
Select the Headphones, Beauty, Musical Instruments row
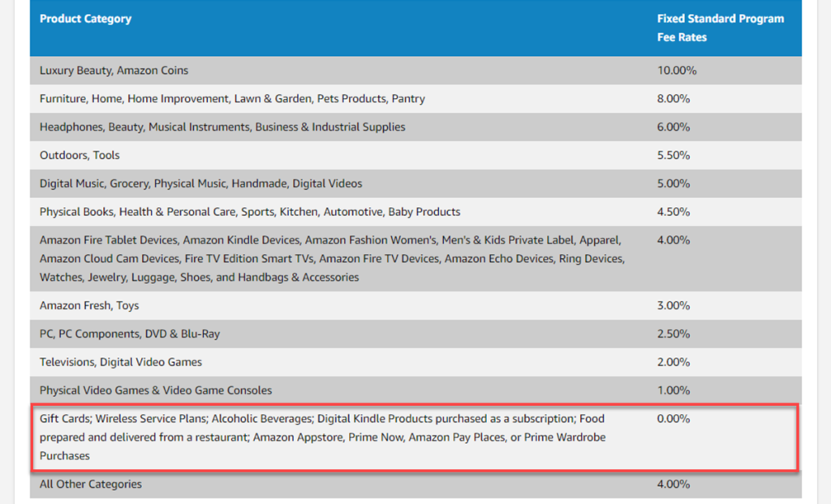tap(222, 127)
